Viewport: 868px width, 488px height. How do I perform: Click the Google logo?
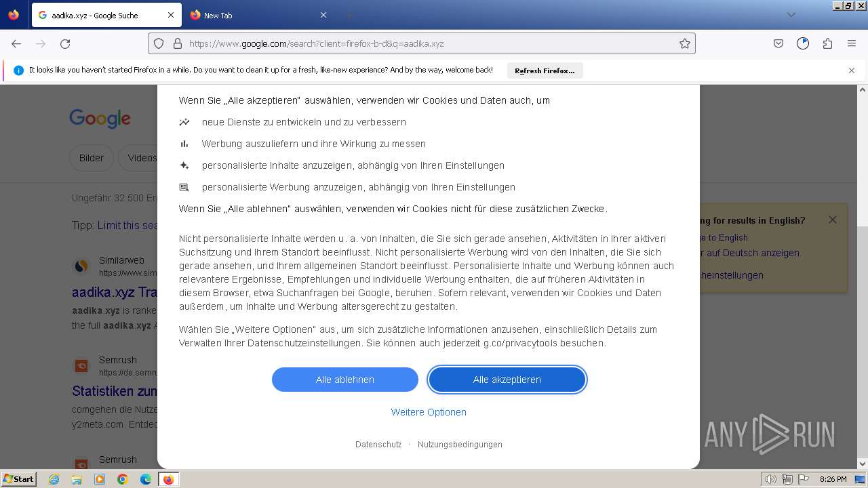tap(100, 119)
